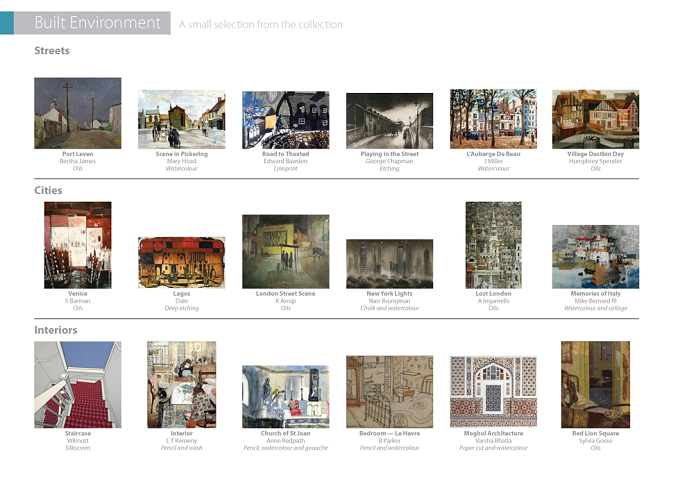Open the Port Leven painting thumbnail
Screen dimensions: 680x481
78,113
